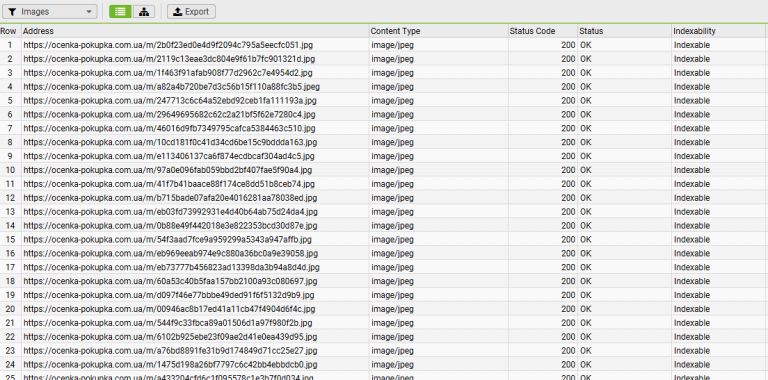
Task: Select URL ending 6102b925ebe23f09ae2d41e0ea439d95.jpg
Action: 170,337
